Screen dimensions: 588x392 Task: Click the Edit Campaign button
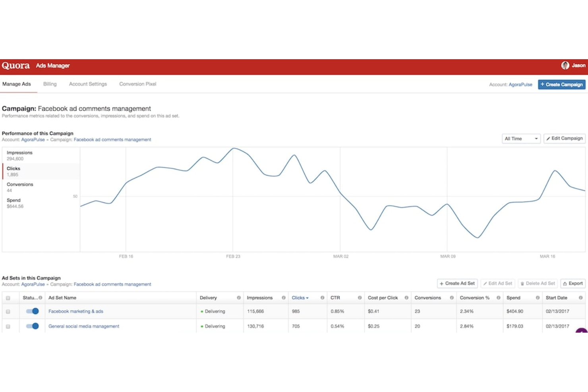click(564, 138)
